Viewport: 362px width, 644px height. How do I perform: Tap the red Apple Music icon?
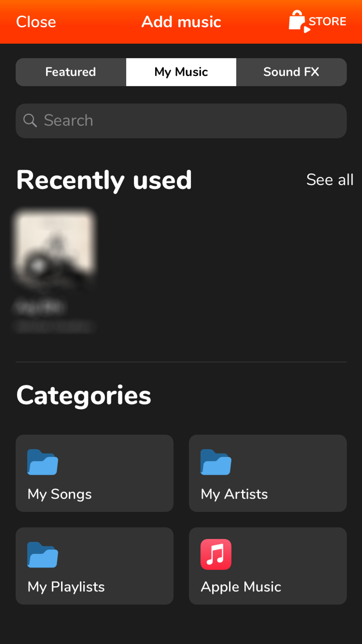click(x=216, y=554)
